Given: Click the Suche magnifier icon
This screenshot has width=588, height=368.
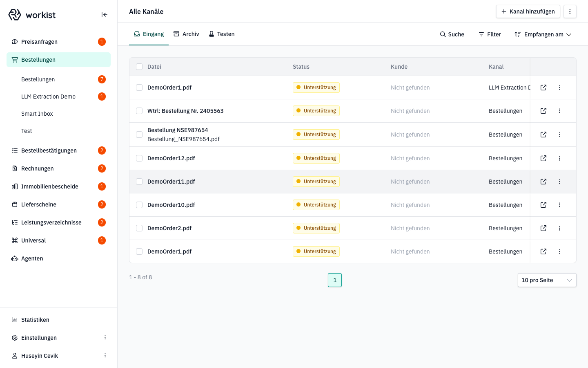Looking at the screenshot, I should pos(443,34).
